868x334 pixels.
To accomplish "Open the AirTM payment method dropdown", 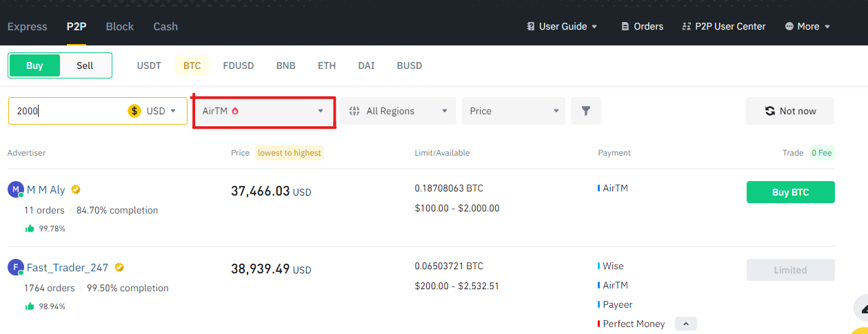I will click(263, 111).
